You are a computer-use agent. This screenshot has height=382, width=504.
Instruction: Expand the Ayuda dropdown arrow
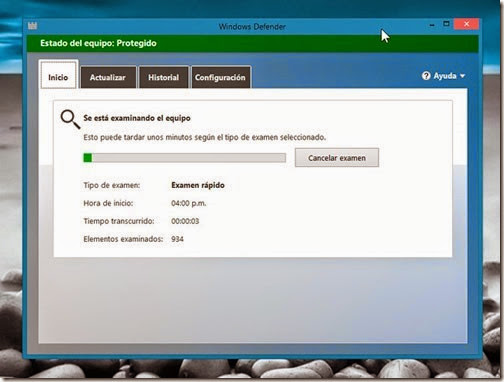point(462,76)
